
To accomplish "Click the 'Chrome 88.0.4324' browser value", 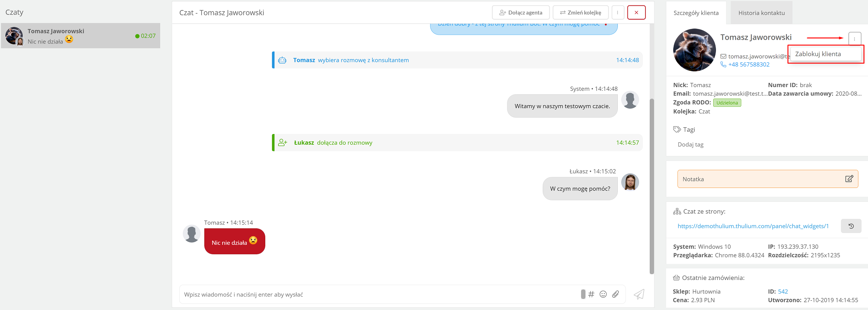I will pos(739,255).
